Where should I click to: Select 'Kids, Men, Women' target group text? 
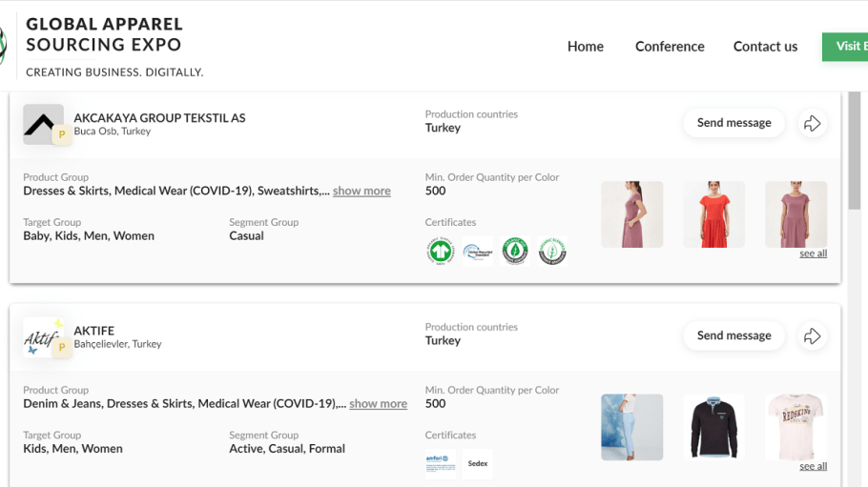(73, 449)
